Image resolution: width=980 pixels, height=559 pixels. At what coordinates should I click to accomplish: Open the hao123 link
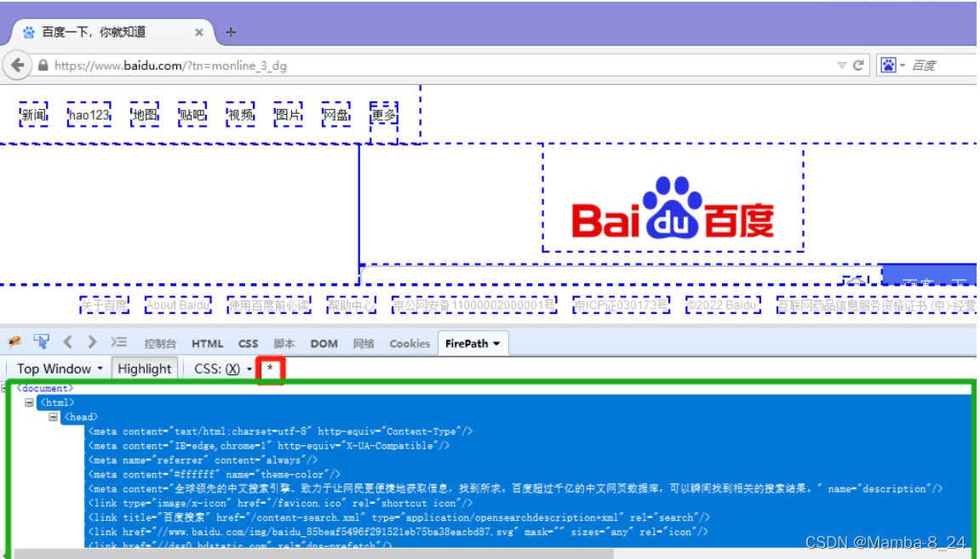point(89,115)
